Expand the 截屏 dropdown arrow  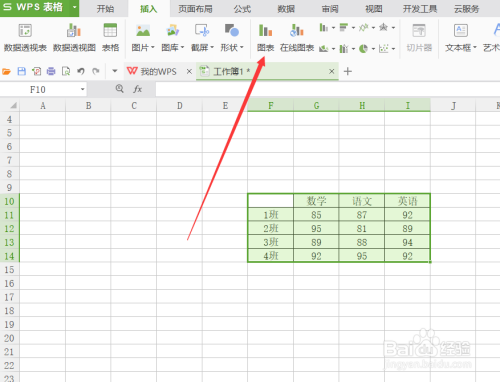tap(212, 48)
